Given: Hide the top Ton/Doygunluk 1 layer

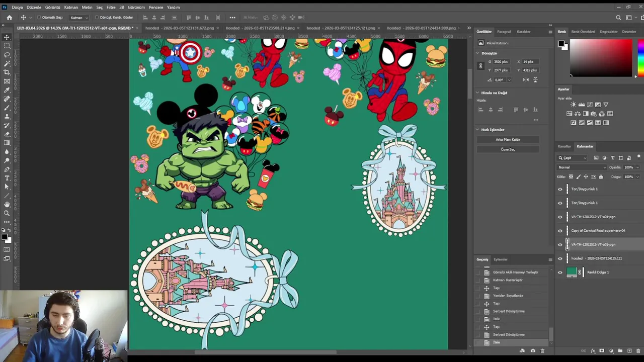Looking at the screenshot, I should 560,189.
